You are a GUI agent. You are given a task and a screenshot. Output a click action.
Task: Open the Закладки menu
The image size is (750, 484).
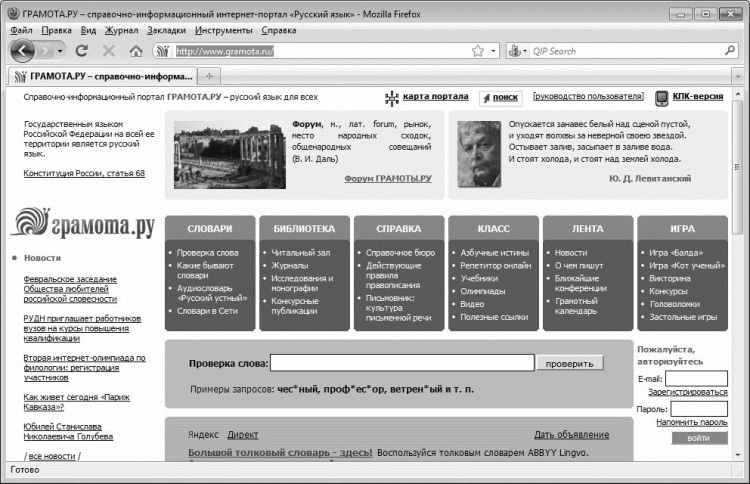[166, 30]
